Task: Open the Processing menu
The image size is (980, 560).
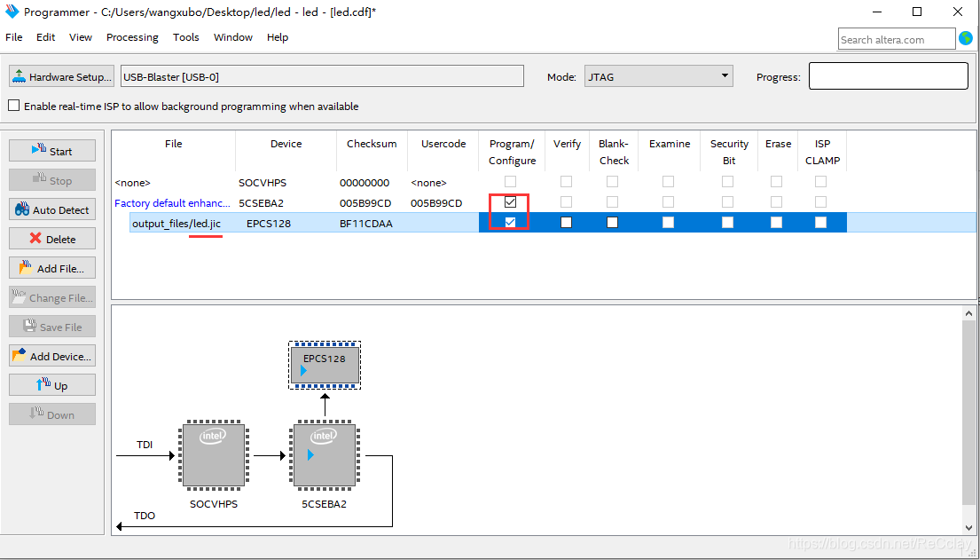Action: (132, 37)
